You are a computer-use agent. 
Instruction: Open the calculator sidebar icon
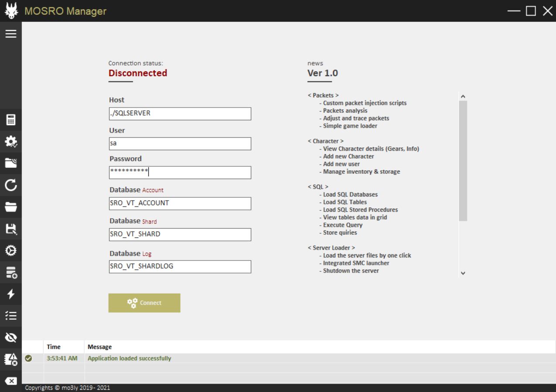click(x=10, y=120)
